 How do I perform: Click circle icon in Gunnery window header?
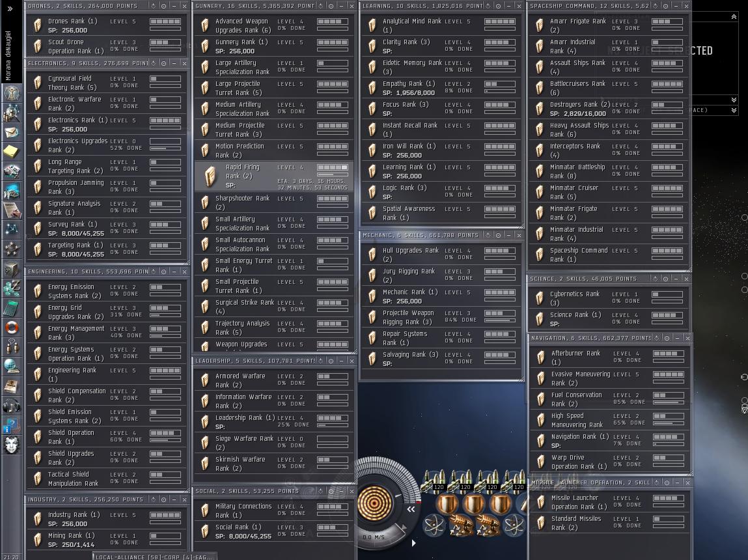(x=331, y=6)
